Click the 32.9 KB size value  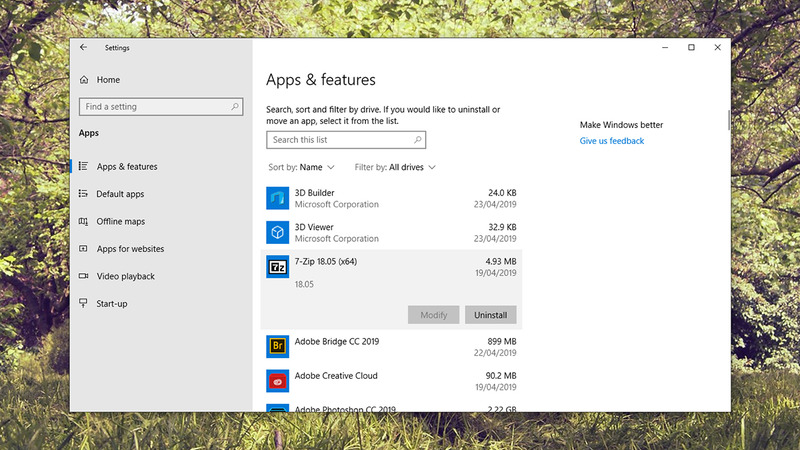(x=502, y=227)
